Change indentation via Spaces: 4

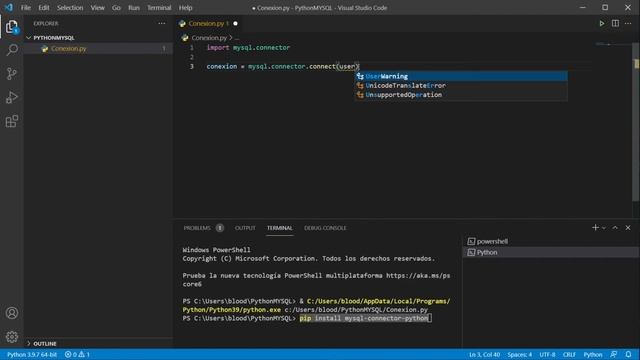520,354
